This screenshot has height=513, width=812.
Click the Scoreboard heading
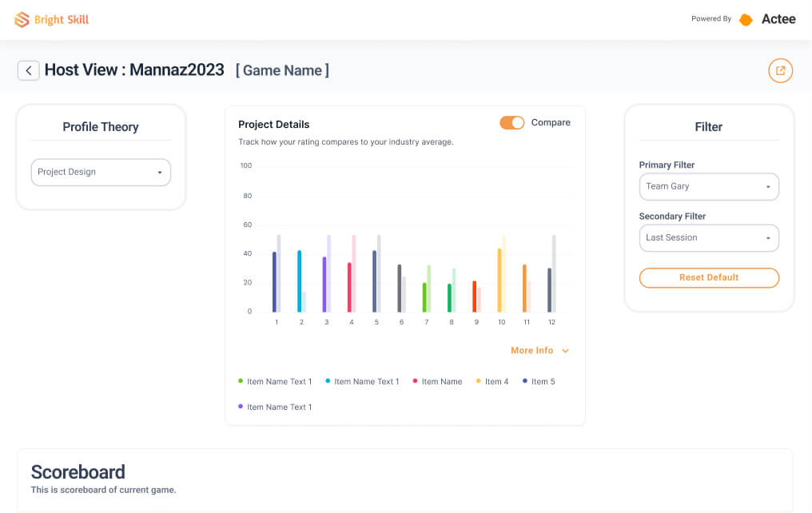pos(78,472)
